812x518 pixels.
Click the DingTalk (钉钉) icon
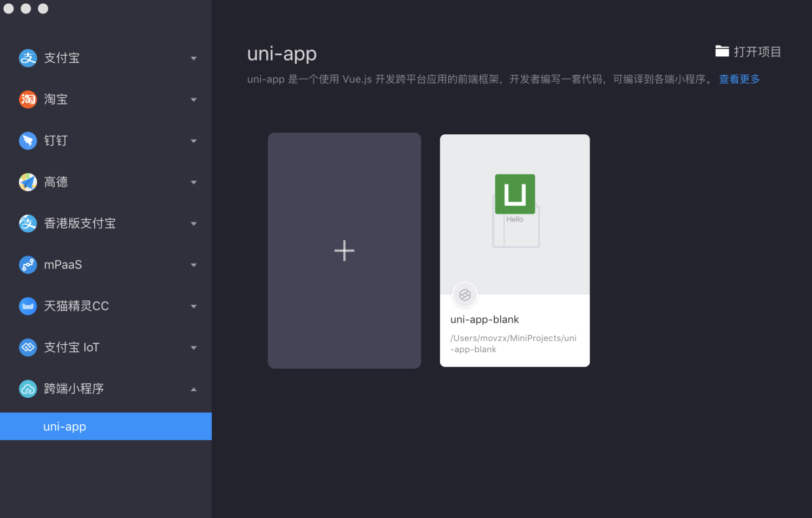28,141
